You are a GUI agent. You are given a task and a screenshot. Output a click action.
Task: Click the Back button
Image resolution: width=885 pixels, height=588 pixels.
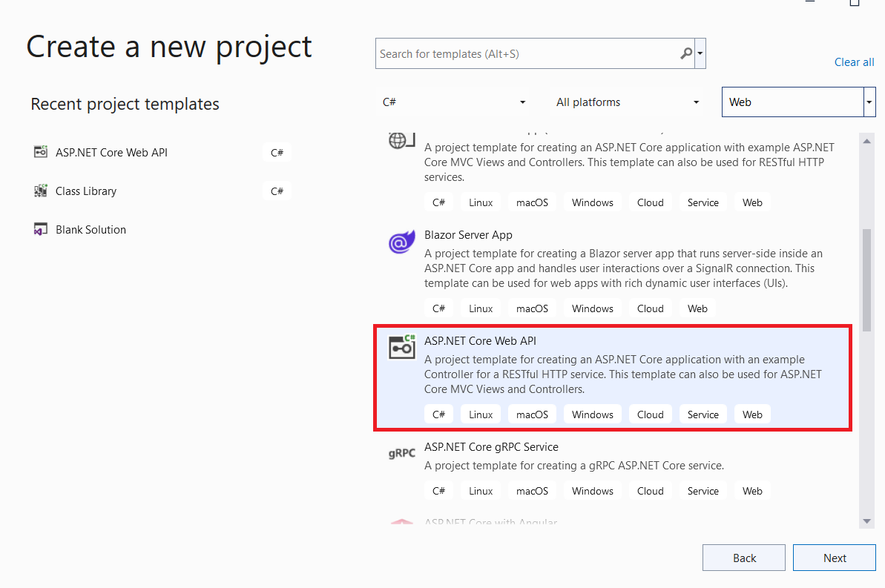click(743, 558)
